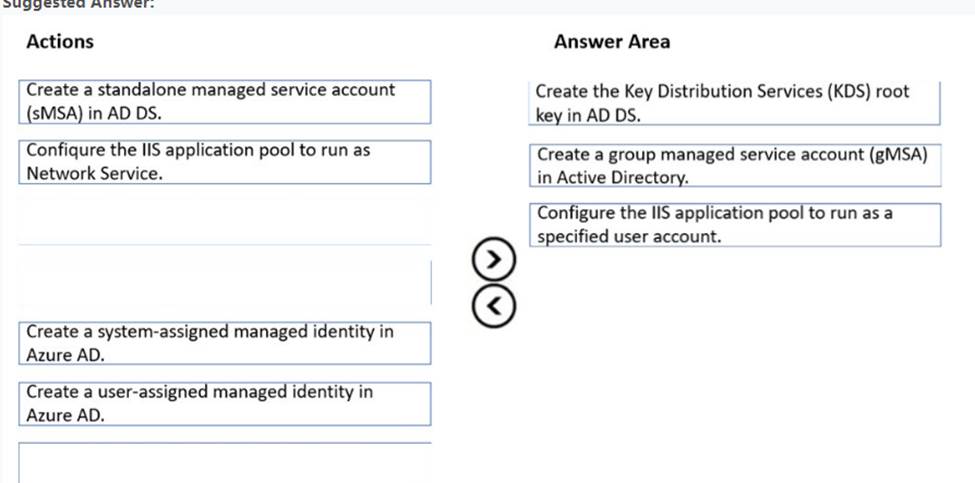Click the move right arrow button
Image resolution: width=975 pixels, height=483 pixels.
pyautogui.click(x=494, y=259)
